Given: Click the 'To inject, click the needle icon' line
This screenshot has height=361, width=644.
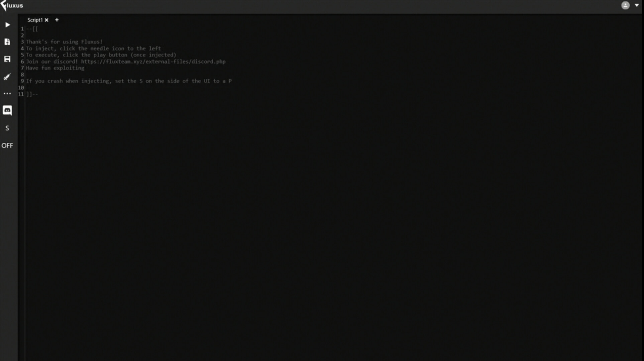Looking at the screenshot, I should pos(93,48).
